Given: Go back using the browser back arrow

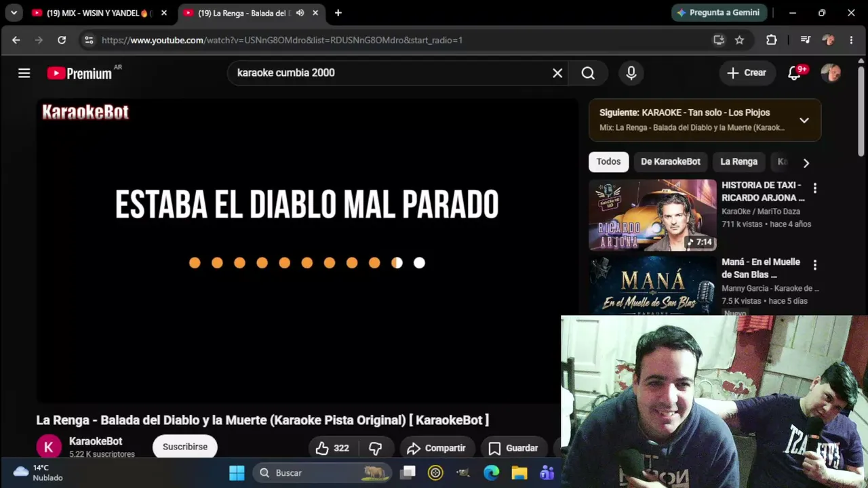Looking at the screenshot, I should pyautogui.click(x=16, y=40).
